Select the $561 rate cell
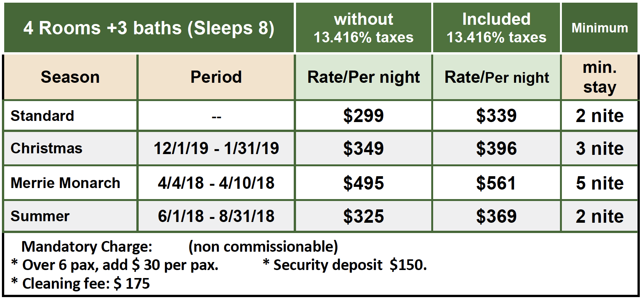The height and width of the screenshot is (299, 644). (x=496, y=183)
